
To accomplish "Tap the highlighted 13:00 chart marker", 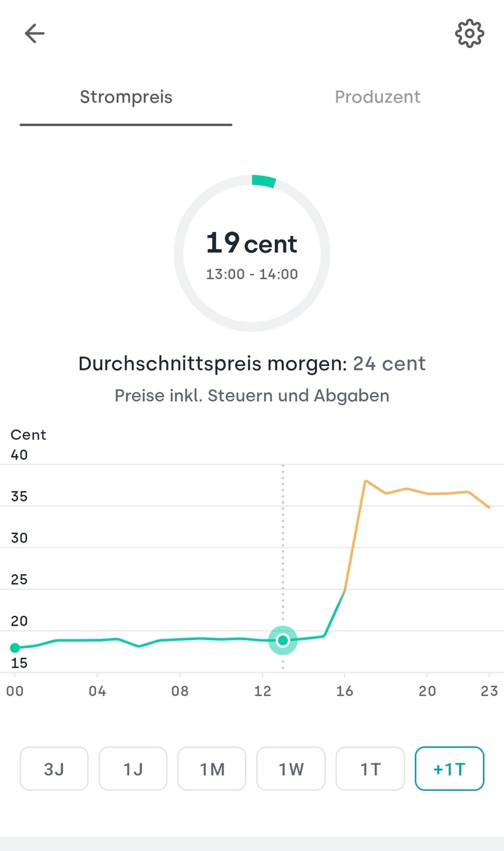I will (x=283, y=640).
